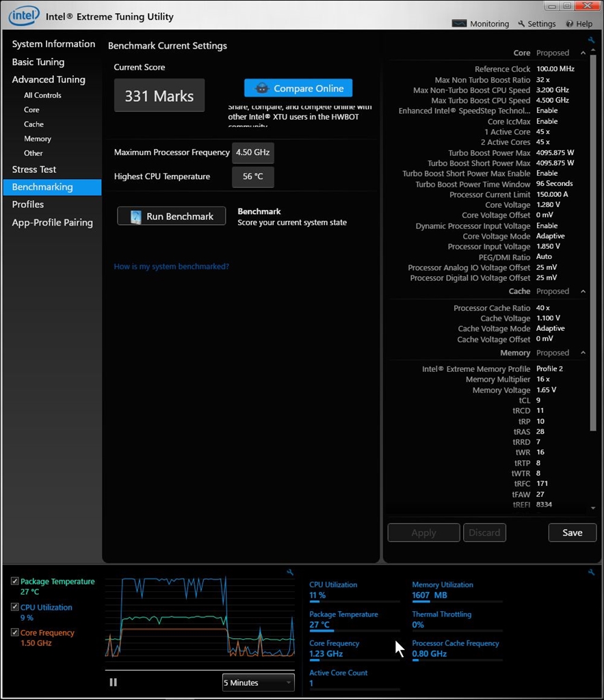
Task: Click the Run Benchmark button
Action: coord(172,216)
